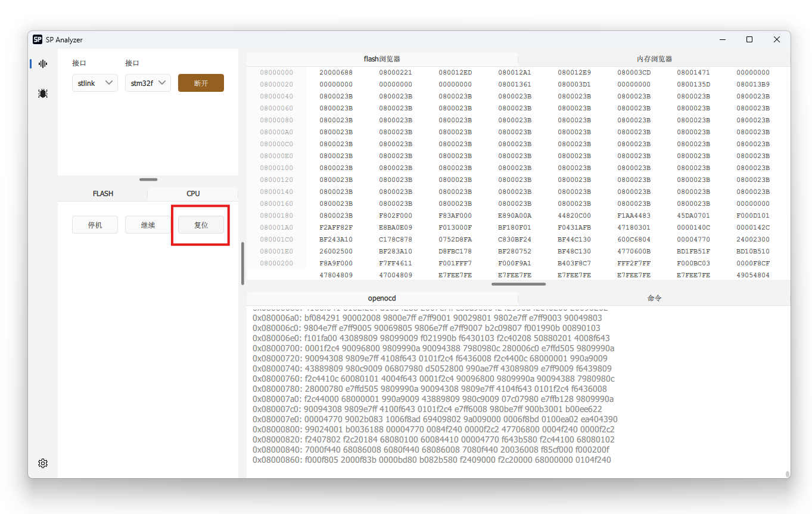Click the 复位 reset button

[201, 225]
